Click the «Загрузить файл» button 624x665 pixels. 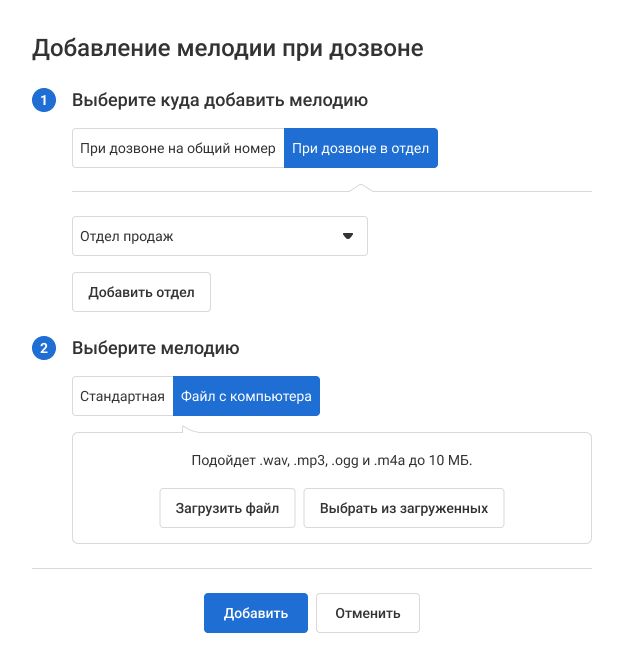pos(227,508)
